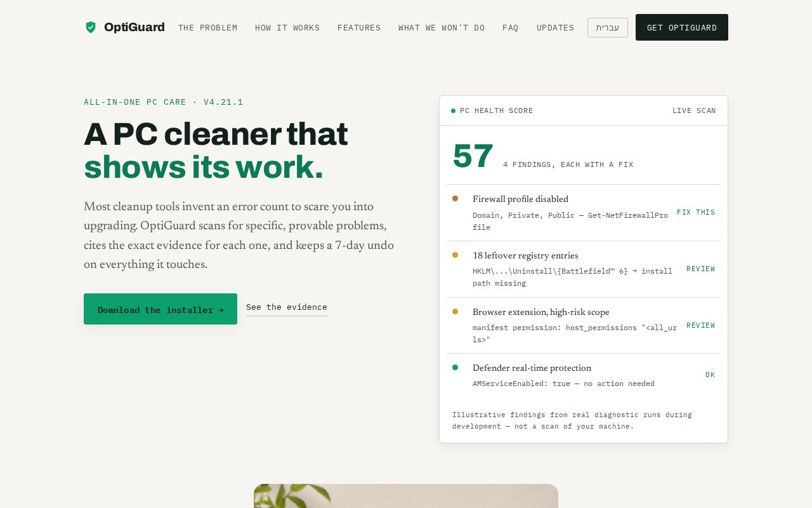
Task: Click 'manifest permission: host_permissions' detail
Action: click(575, 333)
